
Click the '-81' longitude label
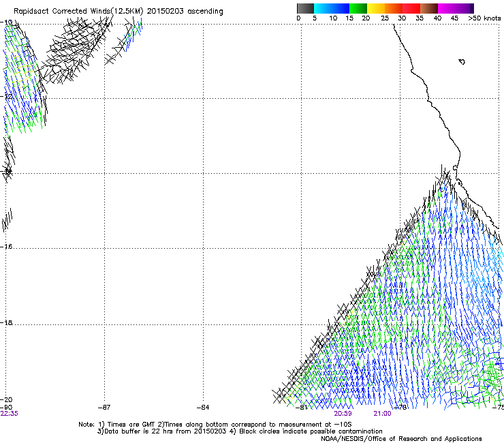point(302,408)
